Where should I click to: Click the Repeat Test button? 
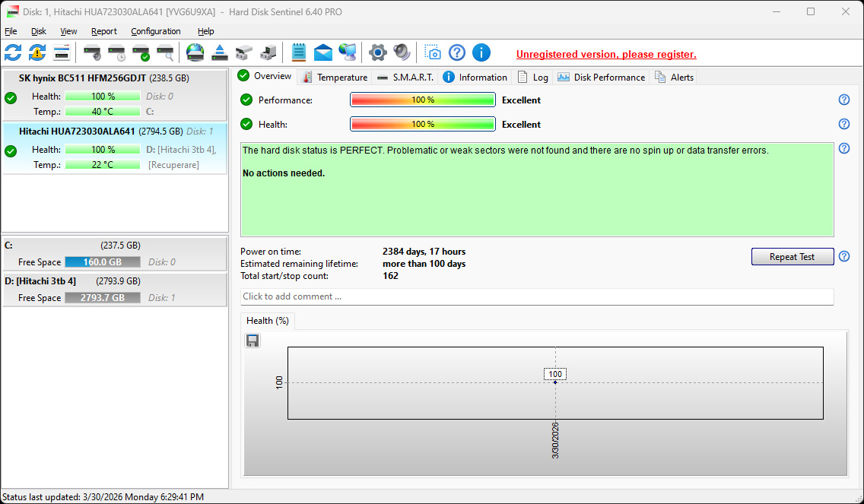tap(793, 257)
